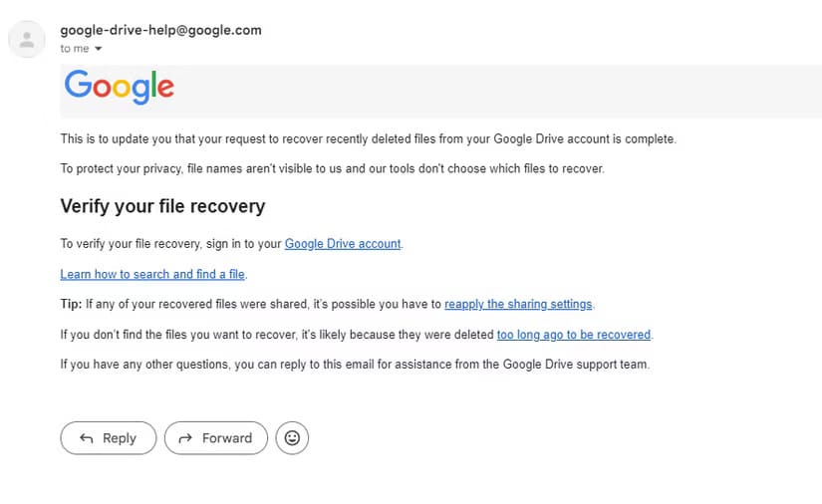
Task: Click the bold "Tip:" label text
Action: click(71, 304)
